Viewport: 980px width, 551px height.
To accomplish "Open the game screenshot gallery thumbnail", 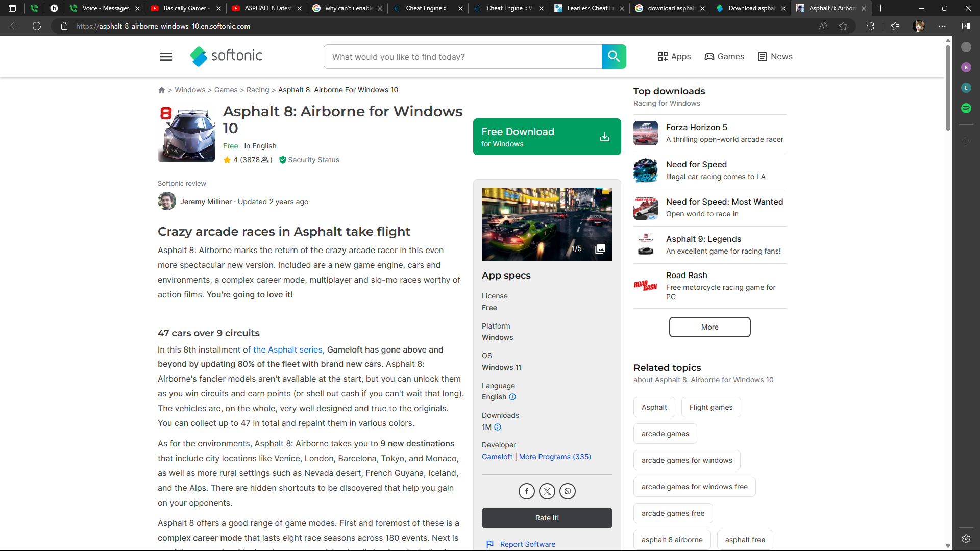I will click(x=547, y=224).
